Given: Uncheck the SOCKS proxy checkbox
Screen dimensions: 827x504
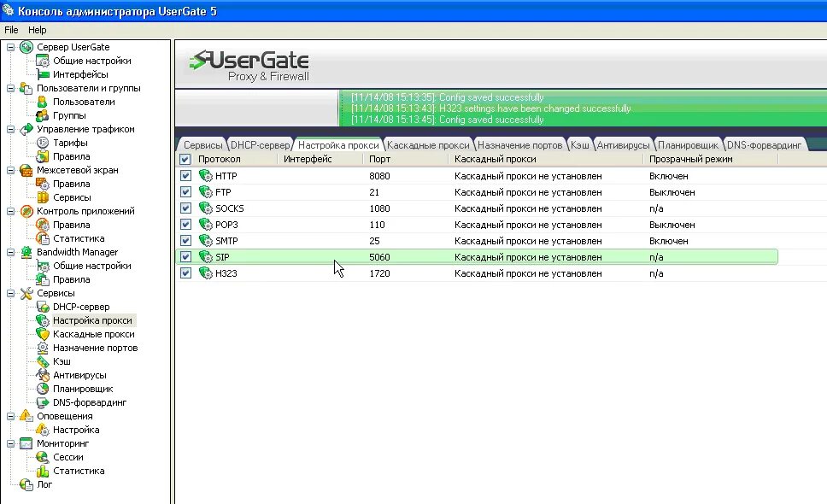Looking at the screenshot, I should tap(185, 208).
